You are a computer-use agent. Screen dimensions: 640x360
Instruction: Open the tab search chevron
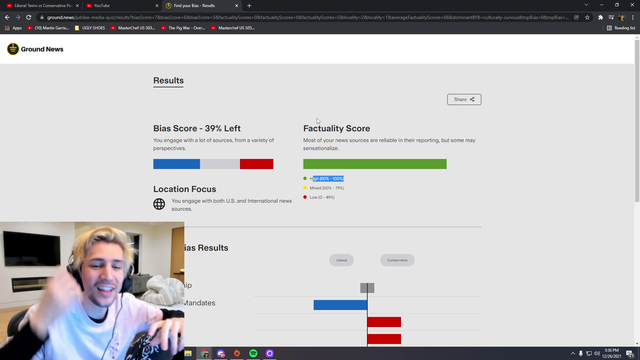click(x=586, y=5)
